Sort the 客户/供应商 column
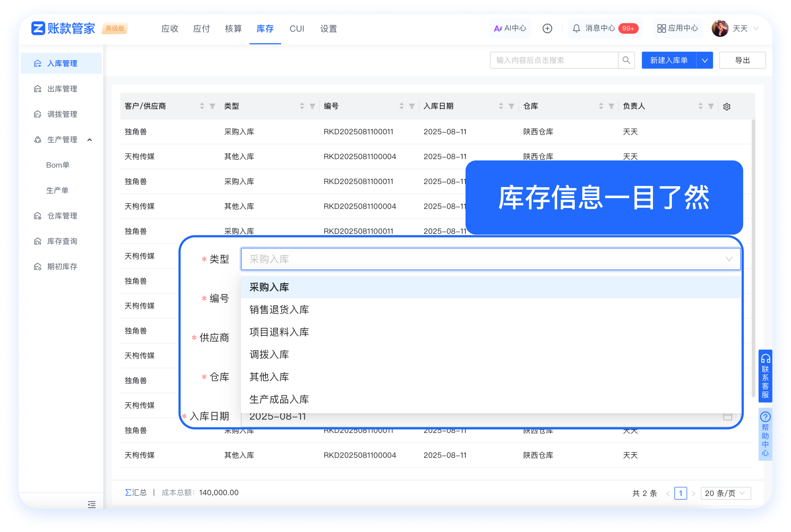The height and width of the screenshot is (532, 791). click(x=202, y=106)
